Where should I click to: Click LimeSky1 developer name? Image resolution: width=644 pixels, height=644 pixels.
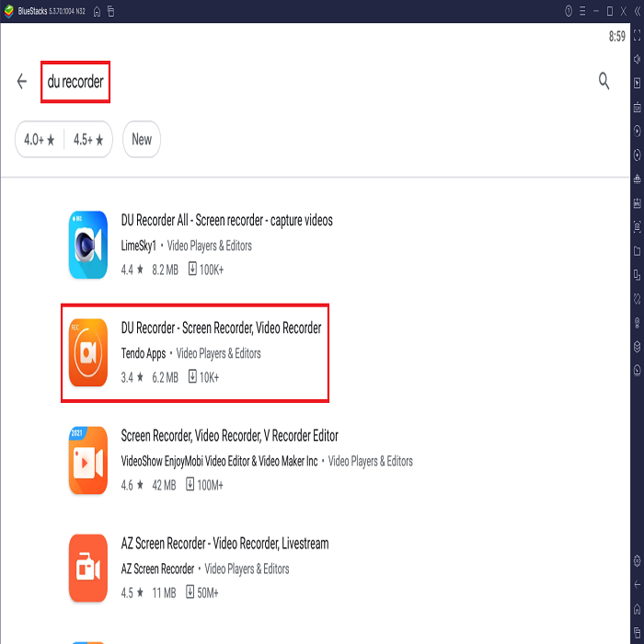pos(138,246)
